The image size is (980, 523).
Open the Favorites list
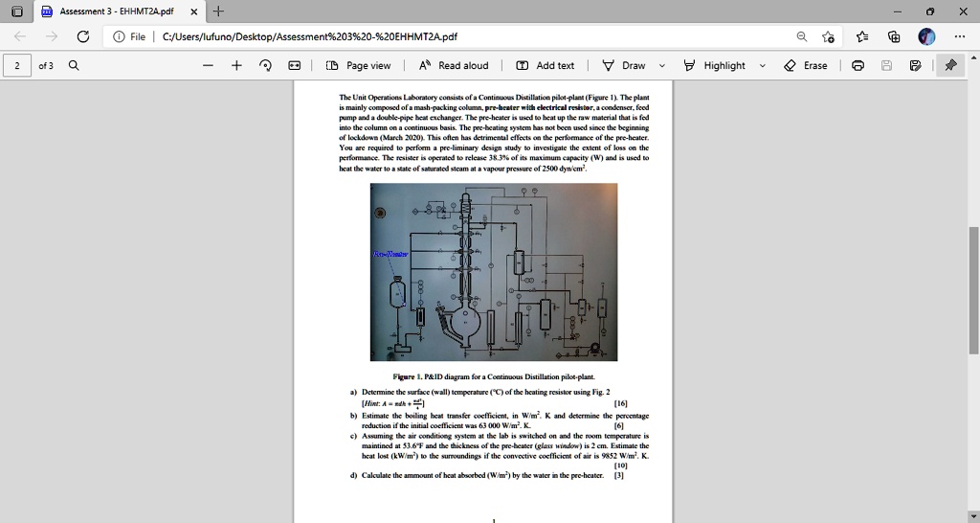862,36
